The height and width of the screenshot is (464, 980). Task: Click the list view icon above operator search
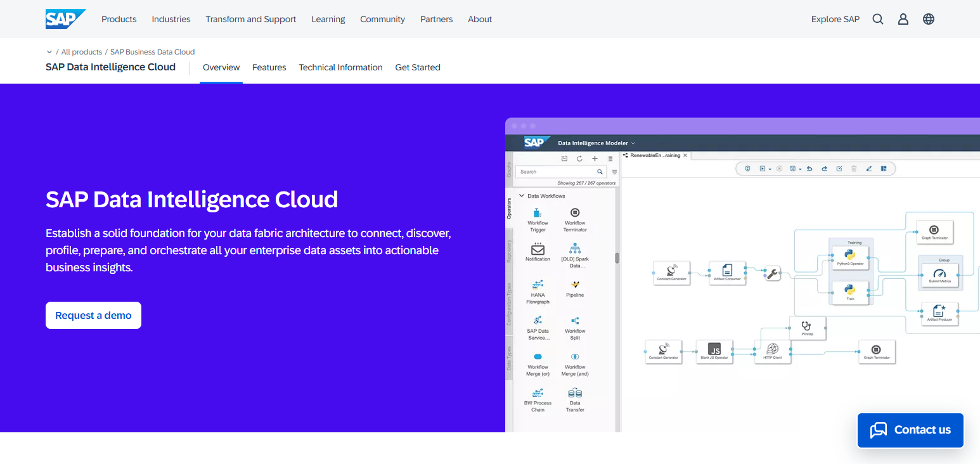pos(610,158)
